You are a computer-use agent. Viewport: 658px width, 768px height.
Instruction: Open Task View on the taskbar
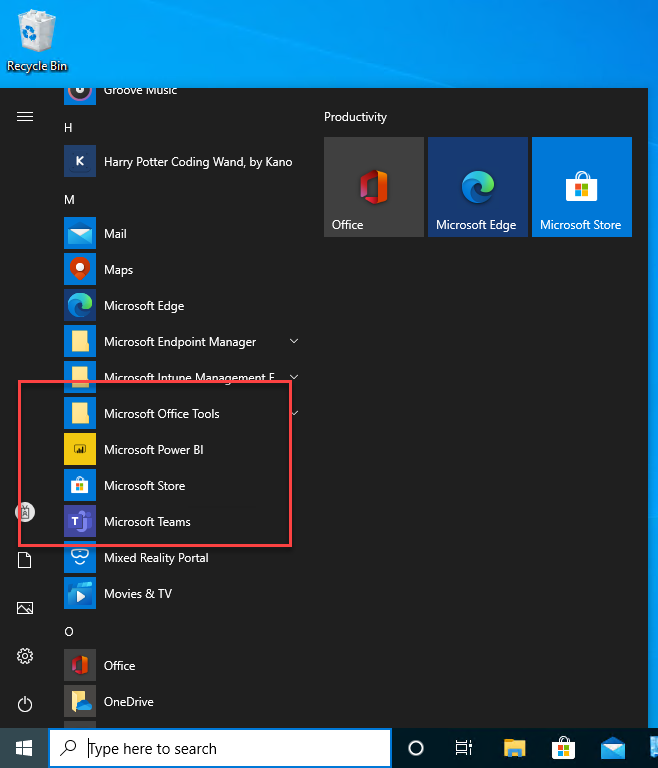point(463,748)
